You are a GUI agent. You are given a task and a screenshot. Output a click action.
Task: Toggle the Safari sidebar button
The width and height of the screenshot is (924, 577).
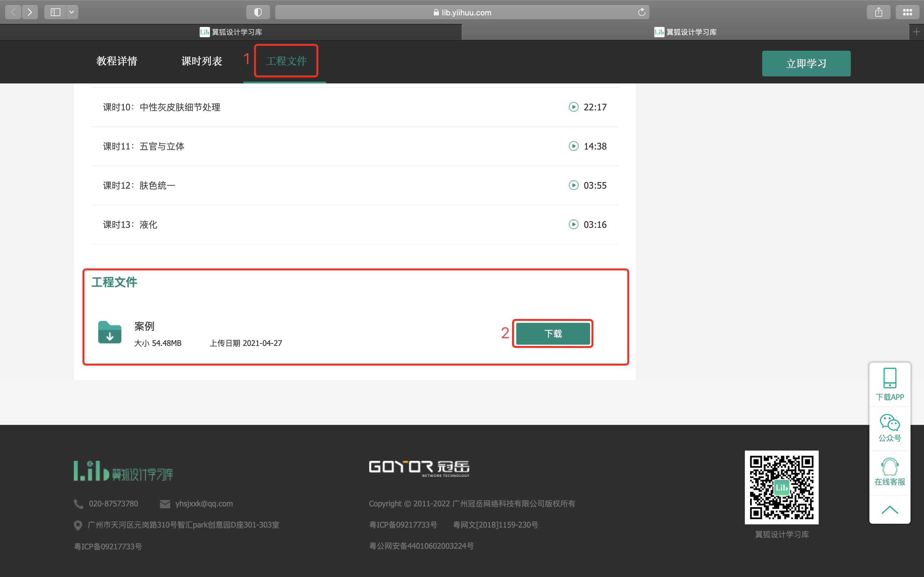click(x=55, y=12)
